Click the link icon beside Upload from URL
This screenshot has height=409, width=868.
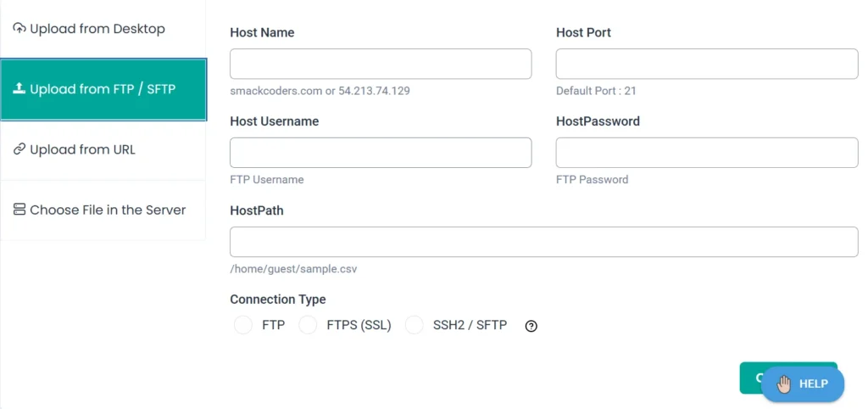point(19,149)
